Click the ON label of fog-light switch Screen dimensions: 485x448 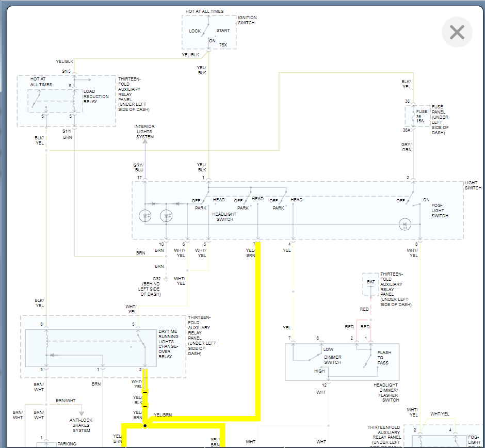click(x=426, y=200)
